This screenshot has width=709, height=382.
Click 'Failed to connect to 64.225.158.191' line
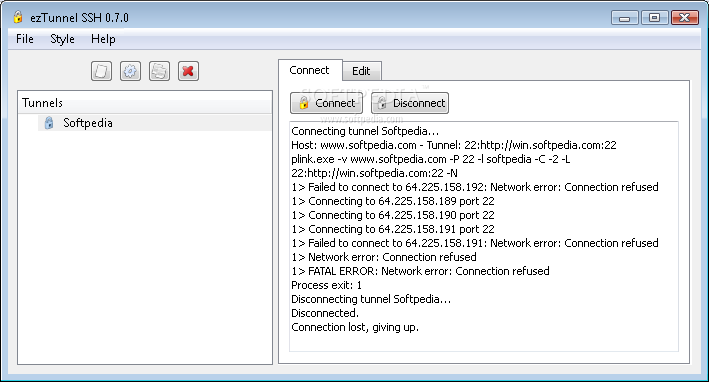coord(475,243)
